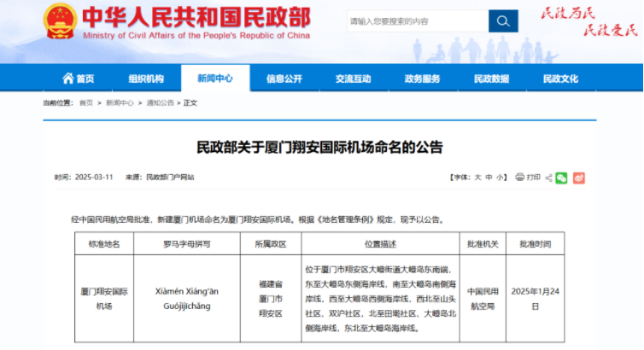Open the 新闻中心 tab

coord(214,79)
